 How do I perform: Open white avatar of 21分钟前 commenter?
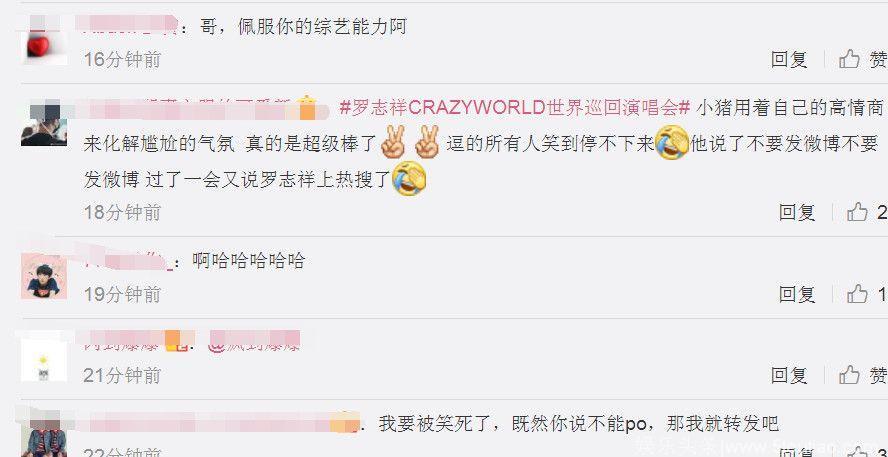44,357
